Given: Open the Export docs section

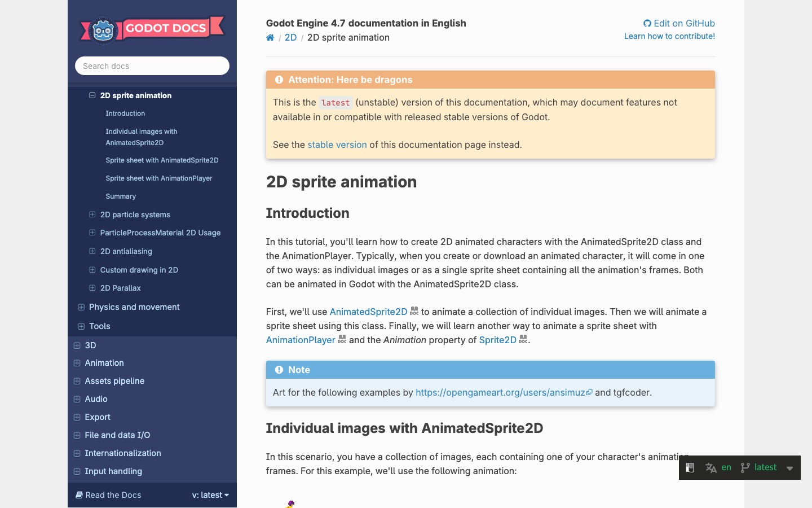Looking at the screenshot, I should pos(98,417).
